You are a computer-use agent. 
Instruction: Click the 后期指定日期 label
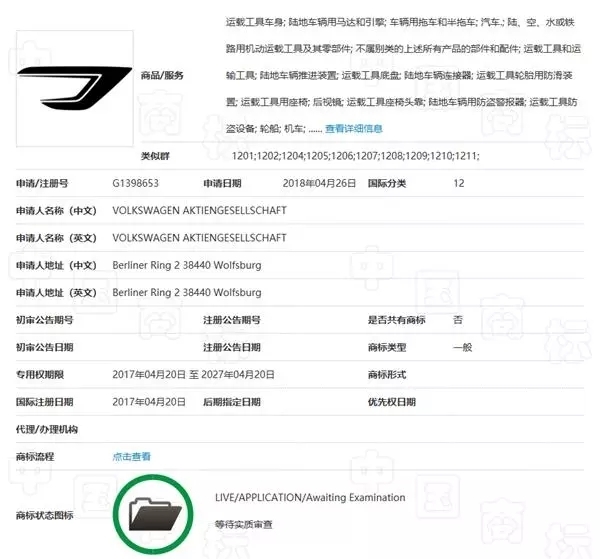pos(232,402)
